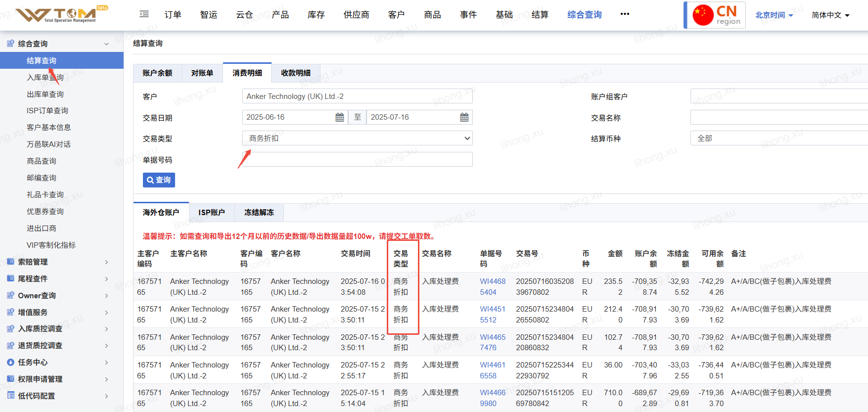Viewport: 868px width, 412px height.
Task: Expand the 增值服务 menu chevron
Action: 106,312
